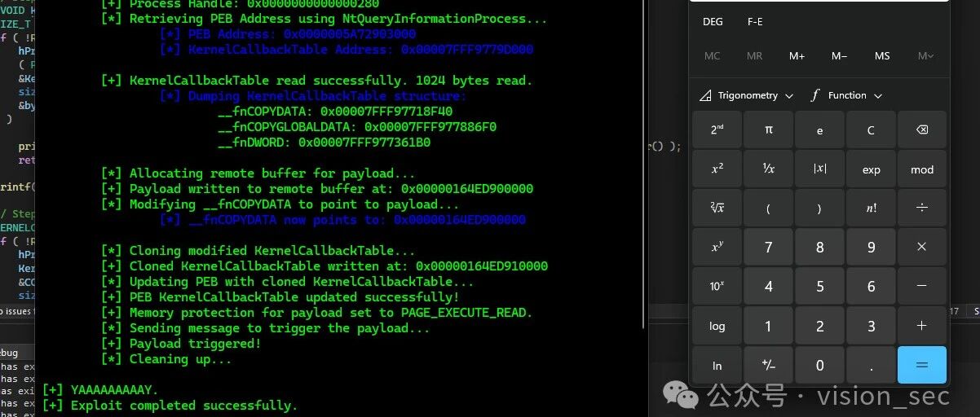Click the absolute value |x| key

(819, 169)
